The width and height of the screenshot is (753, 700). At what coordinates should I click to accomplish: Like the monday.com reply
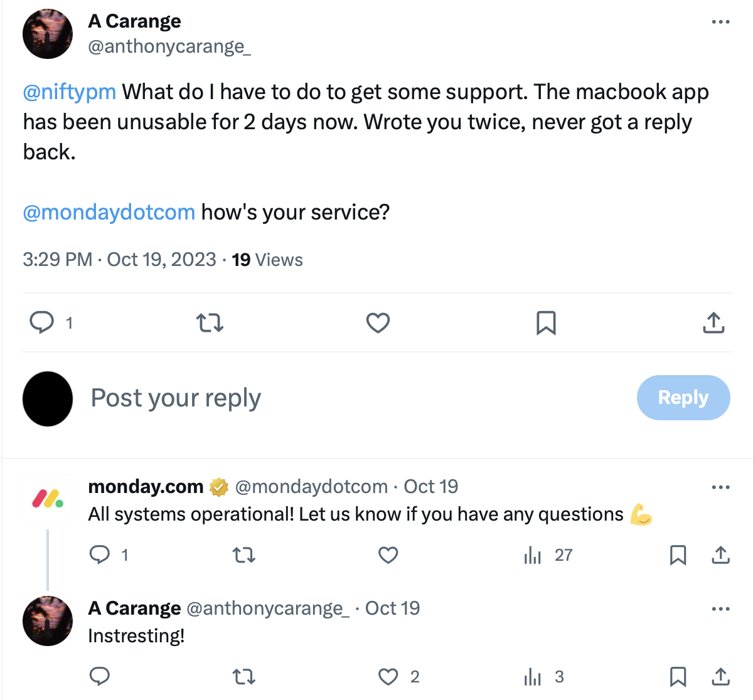point(388,555)
